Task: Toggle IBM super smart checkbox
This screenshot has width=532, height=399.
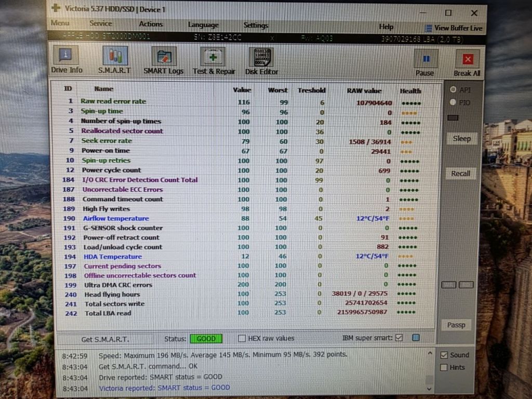Action: (399, 338)
